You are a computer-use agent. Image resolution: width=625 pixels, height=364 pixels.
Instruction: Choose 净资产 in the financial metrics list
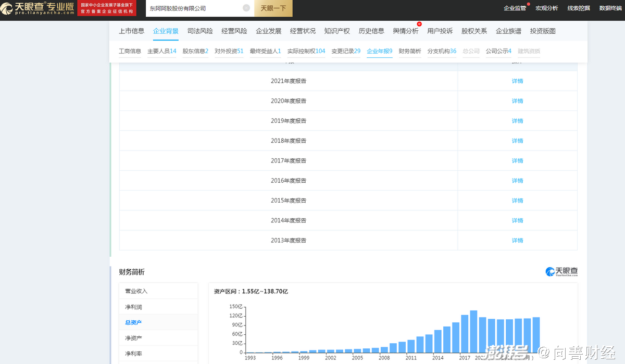click(133, 338)
